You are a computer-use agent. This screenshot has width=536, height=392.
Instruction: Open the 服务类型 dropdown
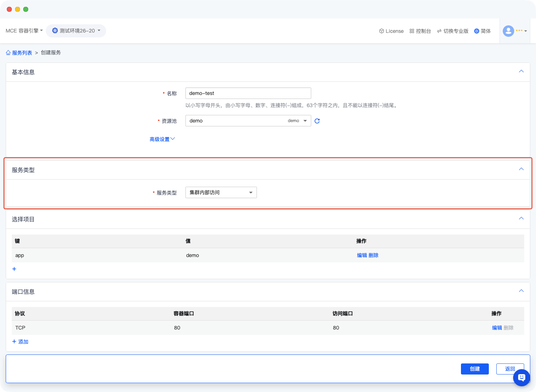pos(221,192)
